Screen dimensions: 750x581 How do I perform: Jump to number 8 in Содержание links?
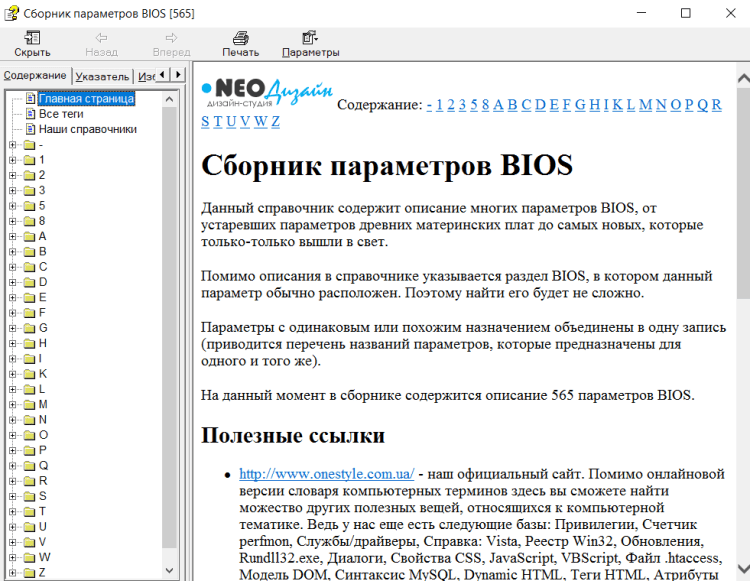(485, 104)
